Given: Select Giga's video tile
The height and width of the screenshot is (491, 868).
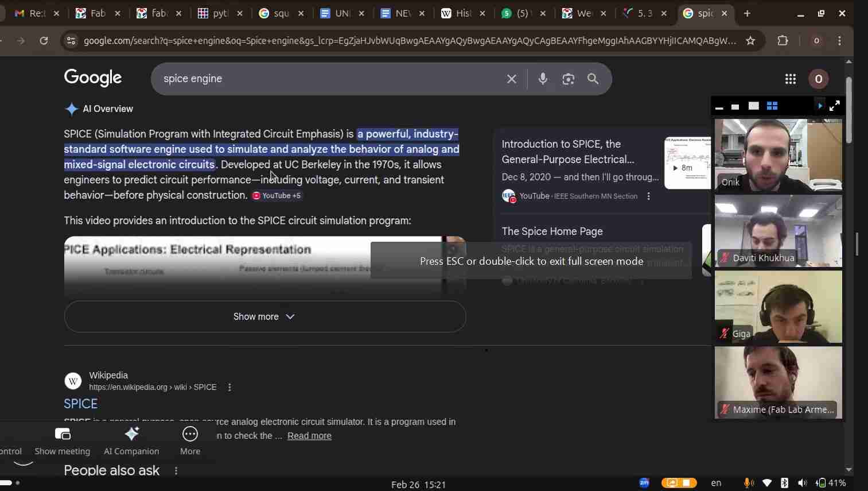Looking at the screenshot, I should [x=779, y=307].
